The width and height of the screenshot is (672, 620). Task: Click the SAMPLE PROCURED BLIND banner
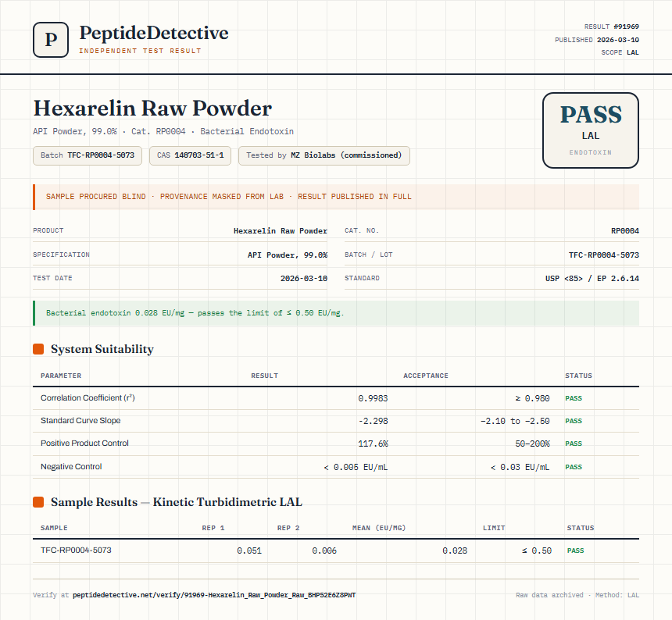(x=336, y=197)
